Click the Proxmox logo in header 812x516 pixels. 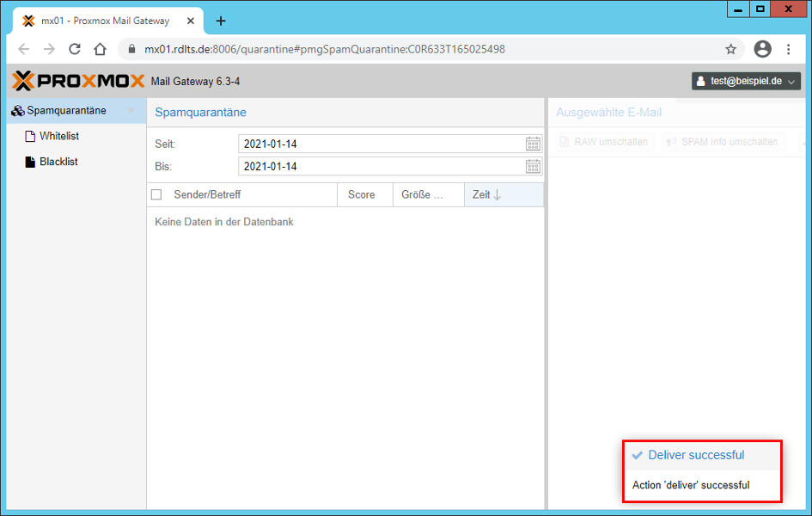click(78, 81)
